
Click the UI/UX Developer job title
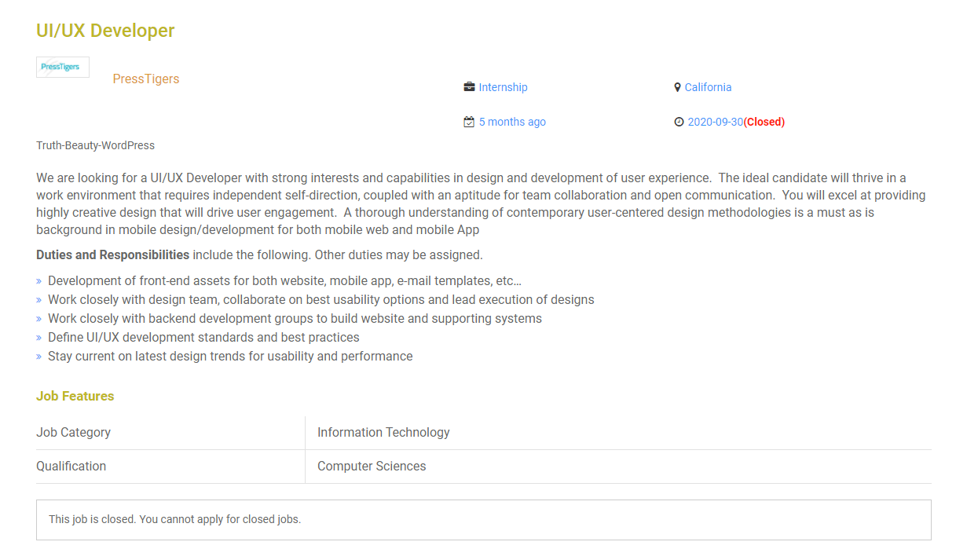tap(105, 31)
